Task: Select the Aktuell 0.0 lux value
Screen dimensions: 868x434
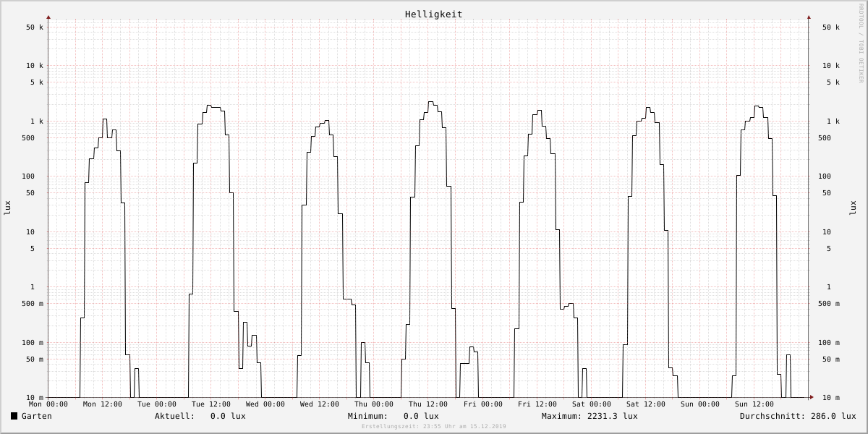Action: pos(228,416)
